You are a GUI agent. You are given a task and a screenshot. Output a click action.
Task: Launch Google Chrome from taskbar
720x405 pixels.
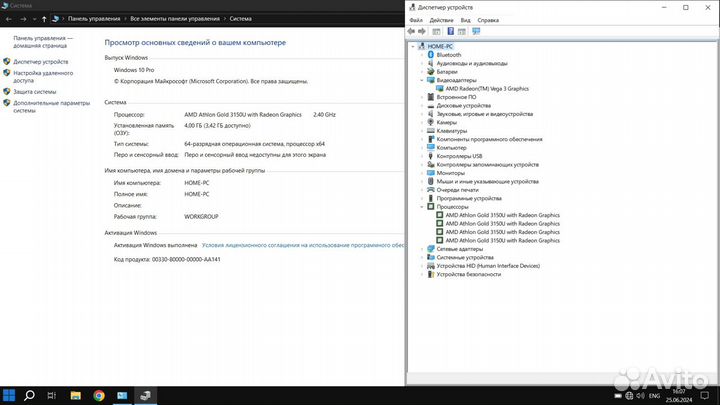[99, 395]
